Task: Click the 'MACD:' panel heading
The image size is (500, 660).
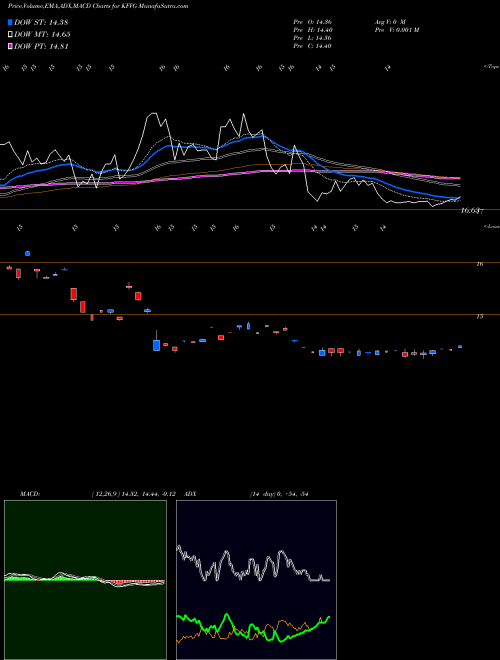Action: click(x=29, y=494)
